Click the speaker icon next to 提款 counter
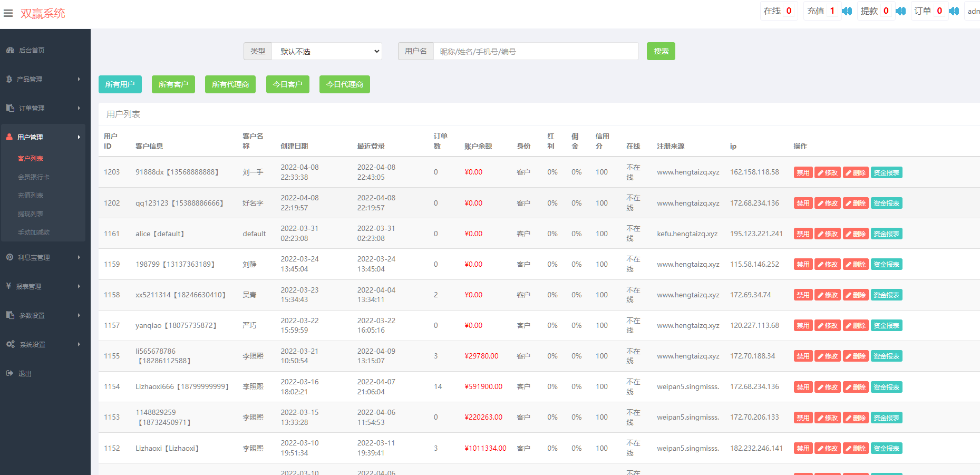This screenshot has height=475, width=980. pos(900,11)
